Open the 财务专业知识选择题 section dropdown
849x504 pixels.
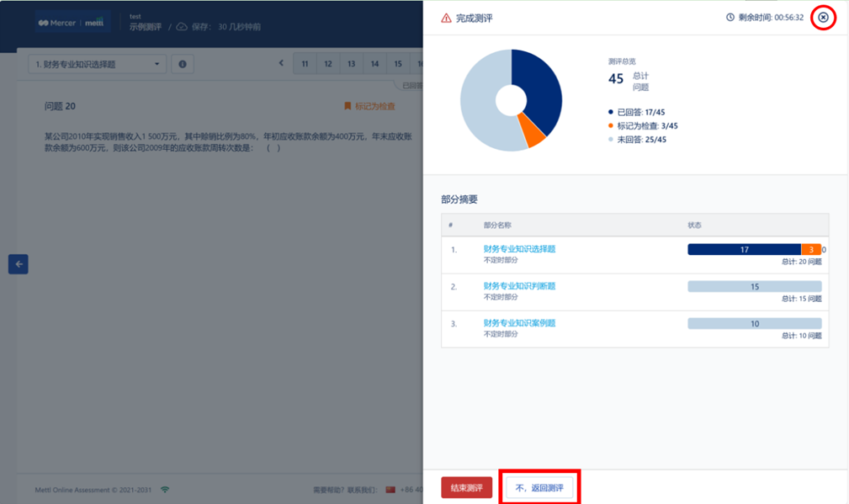click(98, 64)
